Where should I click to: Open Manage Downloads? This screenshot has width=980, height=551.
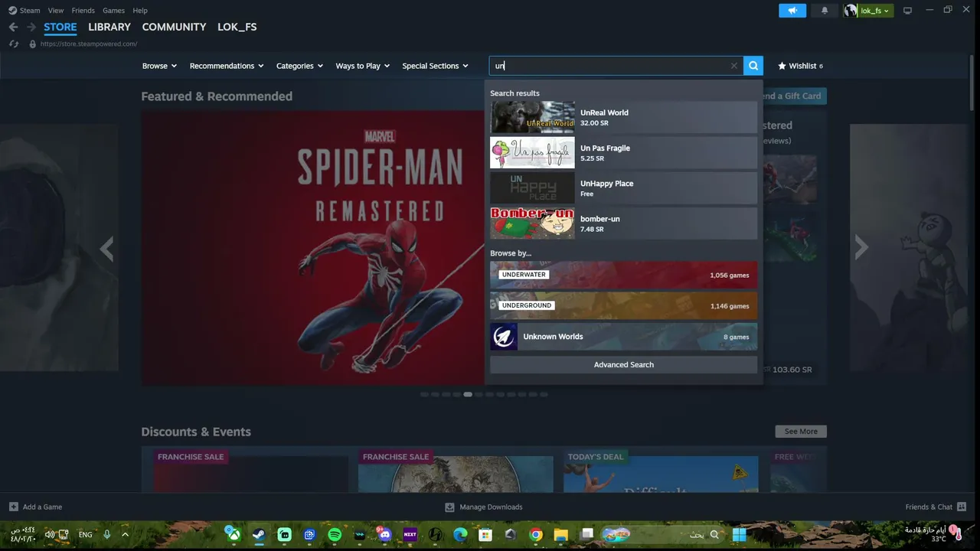pyautogui.click(x=484, y=507)
